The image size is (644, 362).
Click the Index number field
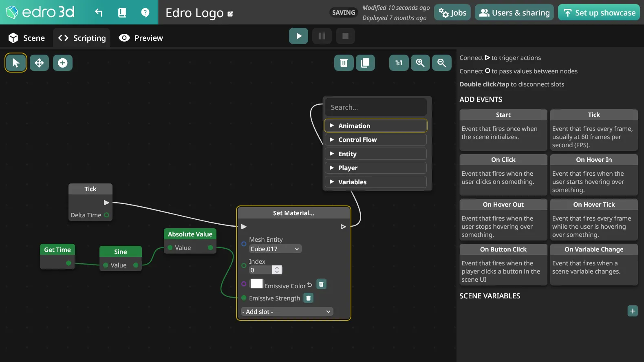[x=265, y=270]
